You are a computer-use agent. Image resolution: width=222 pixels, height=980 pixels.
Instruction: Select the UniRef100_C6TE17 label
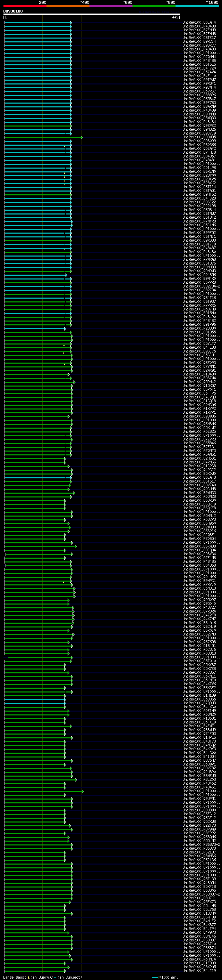tap(199, 38)
